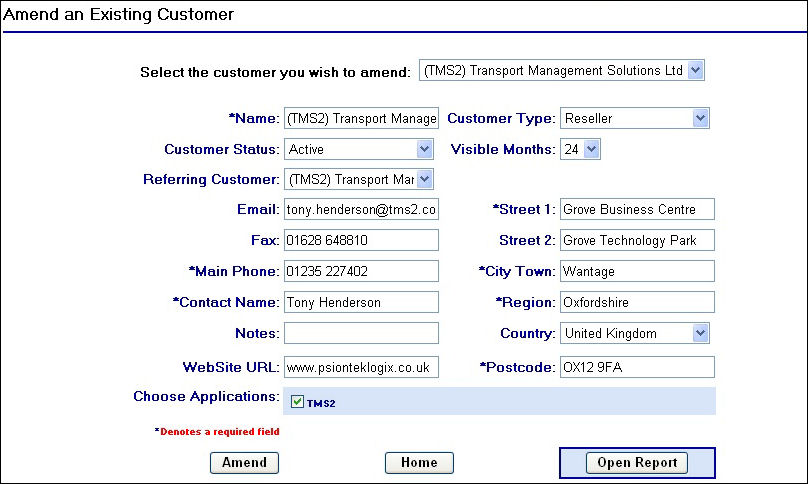Image resolution: width=808 pixels, height=484 pixels.
Task: Click the Amend button
Action: (244, 462)
